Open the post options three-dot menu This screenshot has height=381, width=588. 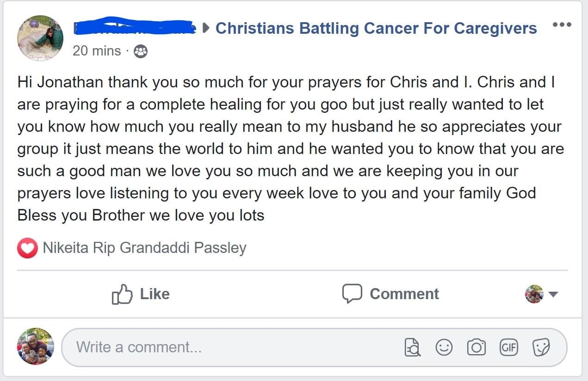coord(562,25)
